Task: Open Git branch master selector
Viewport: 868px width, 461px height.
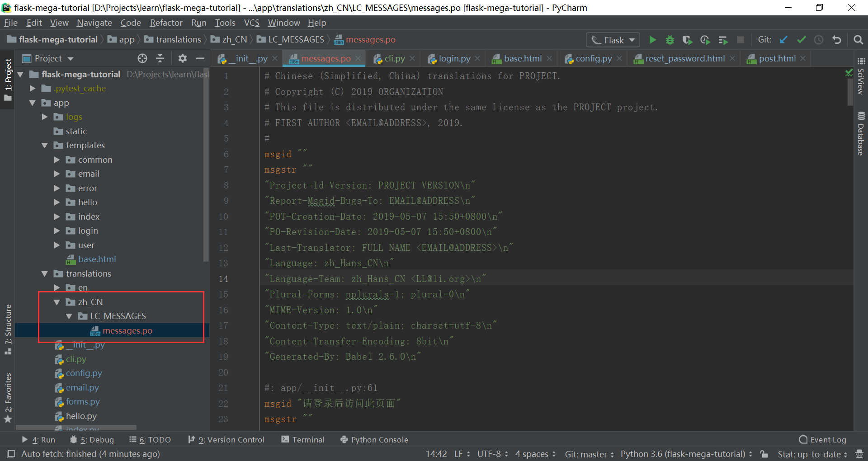Action: tap(590, 454)
